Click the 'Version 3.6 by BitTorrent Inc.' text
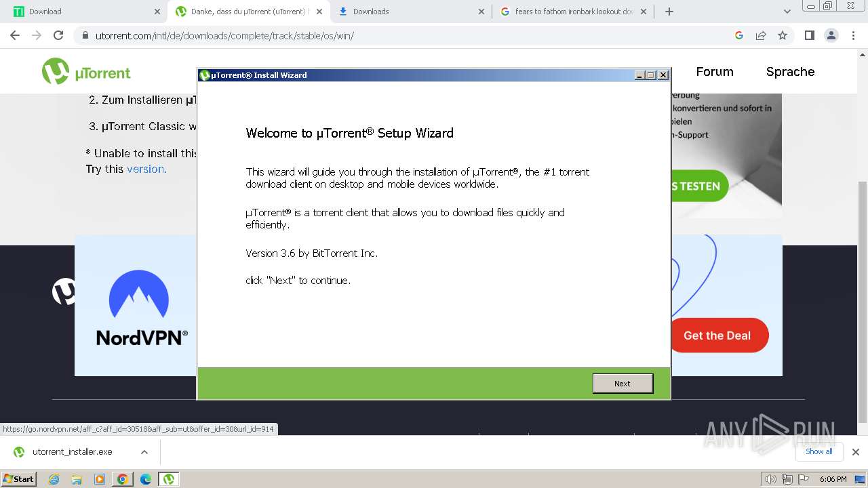The width and height of the screenshot is (868, 488). pos(311,253)
